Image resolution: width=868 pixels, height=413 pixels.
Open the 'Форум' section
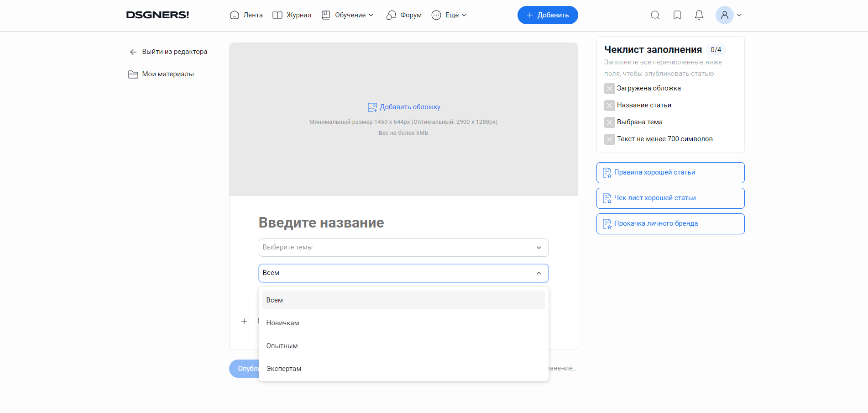tap(403, 15)
